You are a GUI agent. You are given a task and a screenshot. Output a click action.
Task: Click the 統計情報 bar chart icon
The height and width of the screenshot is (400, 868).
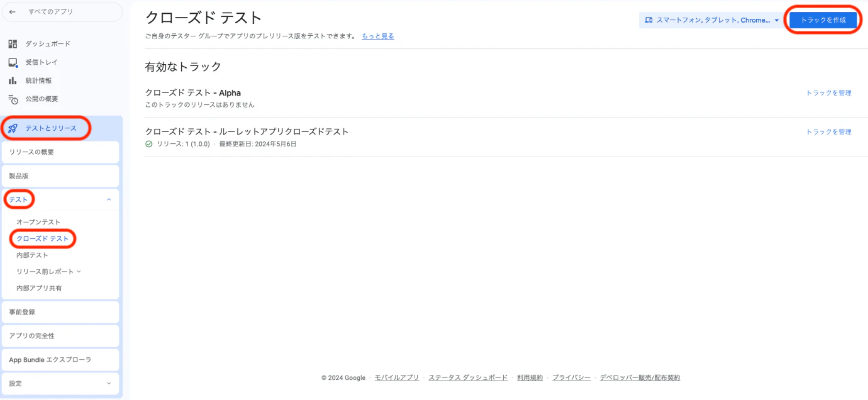(13, 81)
